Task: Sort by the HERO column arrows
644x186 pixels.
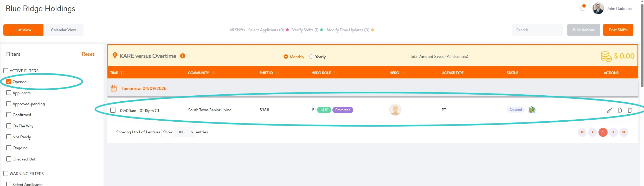Action: point(404,73)
